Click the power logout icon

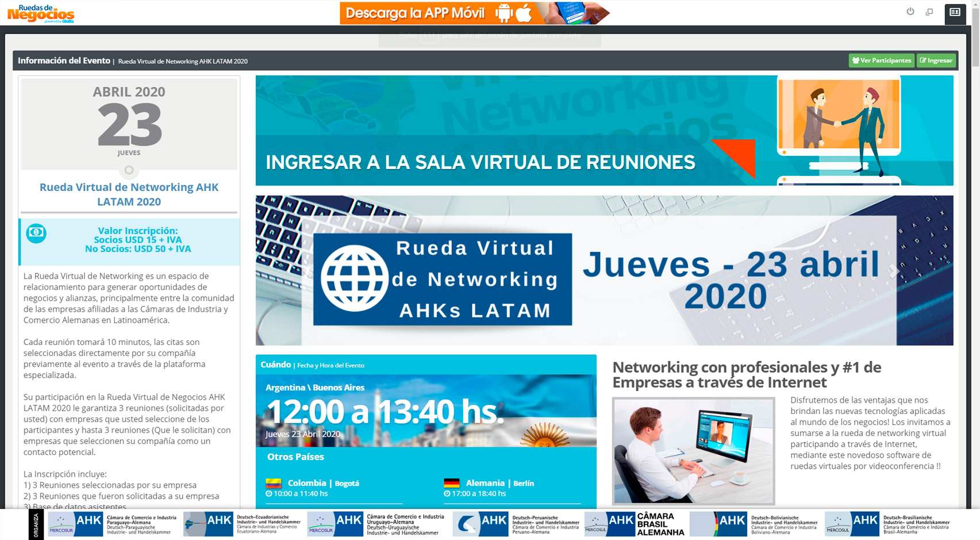tap(910, 12)
